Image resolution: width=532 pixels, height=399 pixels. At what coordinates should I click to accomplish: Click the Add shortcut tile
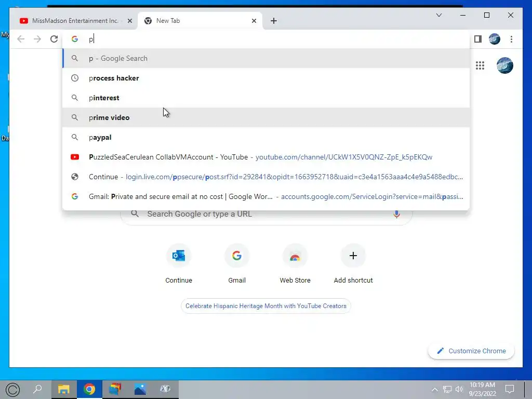click(353, 264)
